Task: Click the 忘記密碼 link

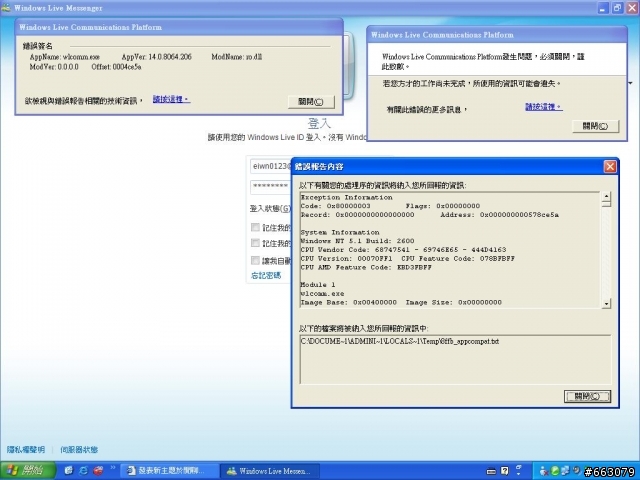Action: [266, 276]
